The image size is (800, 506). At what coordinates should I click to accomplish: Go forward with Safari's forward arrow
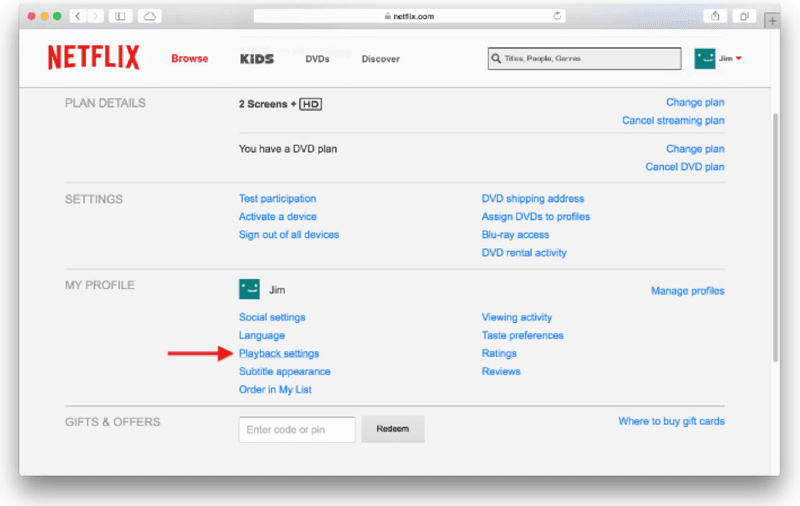(x=95, y=16)
